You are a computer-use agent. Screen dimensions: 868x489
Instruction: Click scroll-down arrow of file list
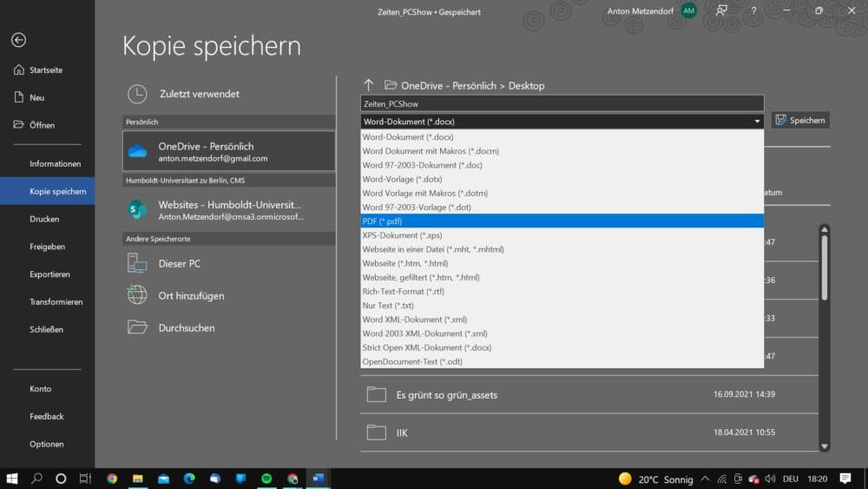pos(825,446)
